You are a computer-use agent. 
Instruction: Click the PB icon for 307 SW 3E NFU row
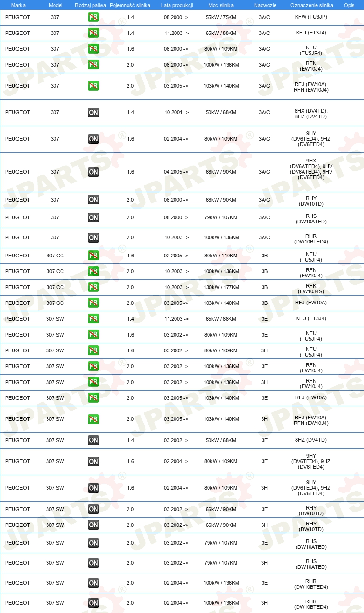coord(94,335)
